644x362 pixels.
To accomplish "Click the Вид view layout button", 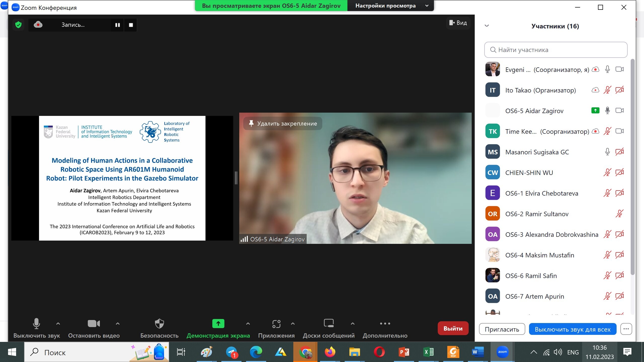I will [x=458, y=23].
